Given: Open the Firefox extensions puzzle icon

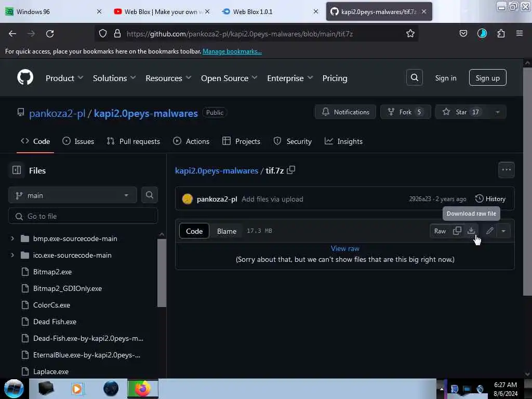Looking at the screenshot, I should pyautogui.click(x=501, y=34).
